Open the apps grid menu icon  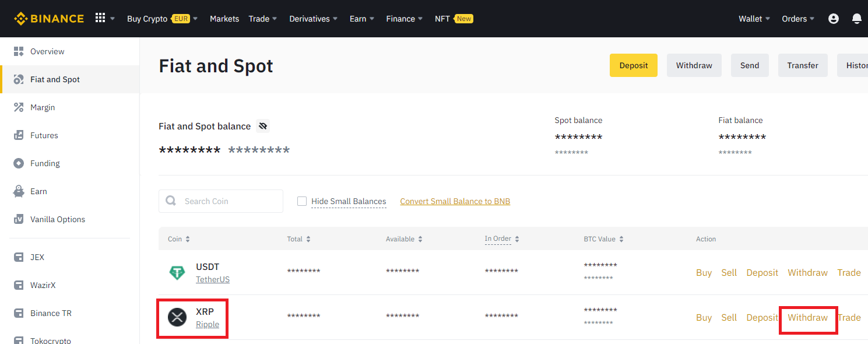tap(100, 18)
